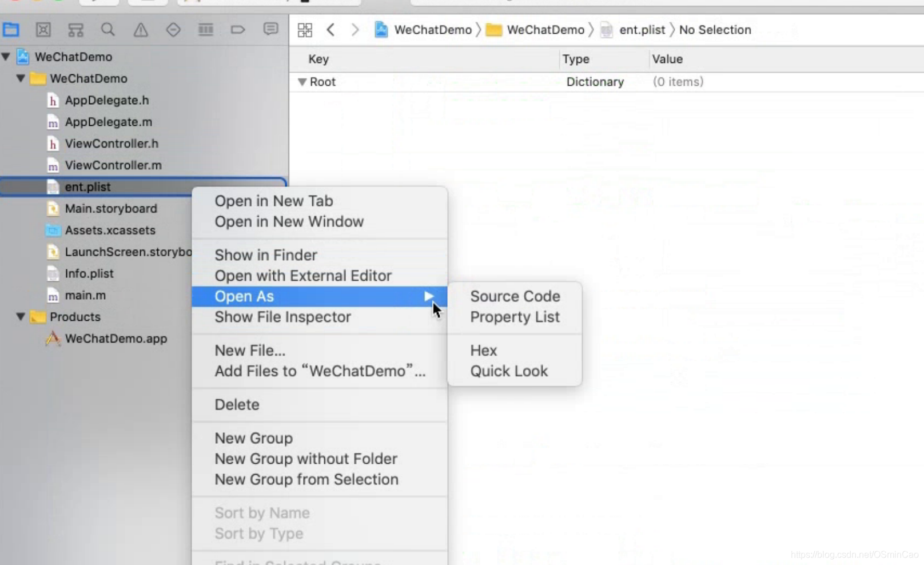924x565 pixels.
Task: Click the No Selection breadcrumb
Action: (715, 30)
